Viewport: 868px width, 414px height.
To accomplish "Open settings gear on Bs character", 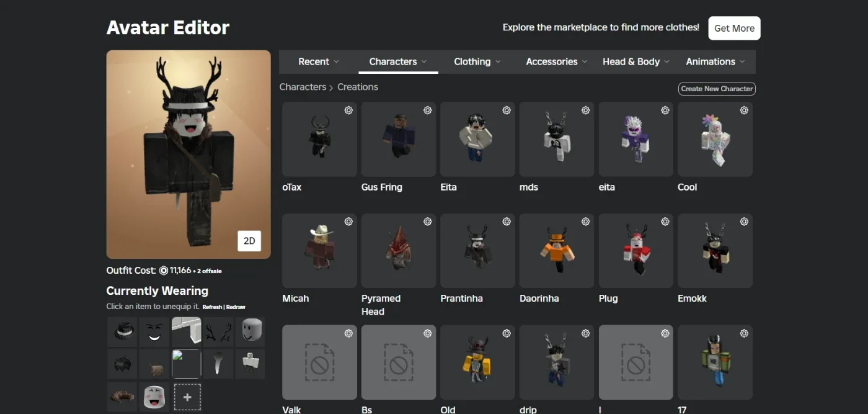I will pyautogui.click(x=428, y=333).
